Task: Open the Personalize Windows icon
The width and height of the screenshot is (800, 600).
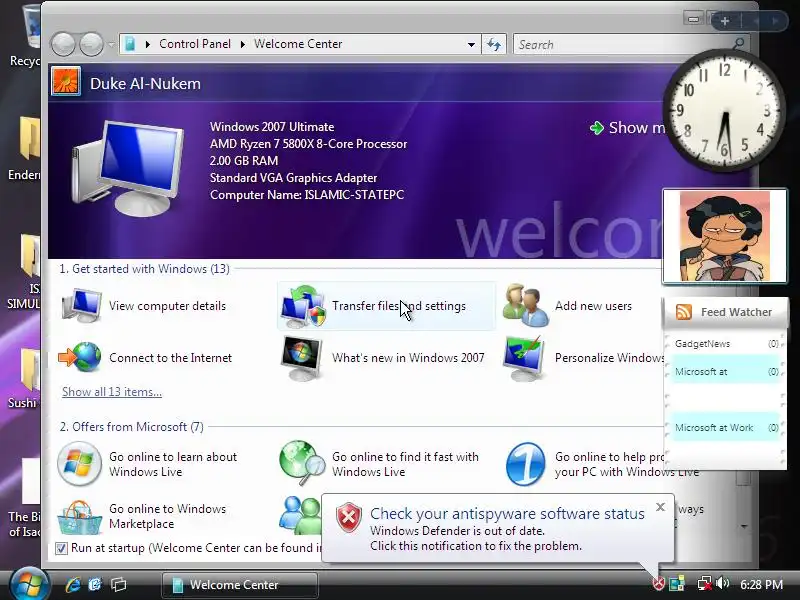Action: point(523,358)
